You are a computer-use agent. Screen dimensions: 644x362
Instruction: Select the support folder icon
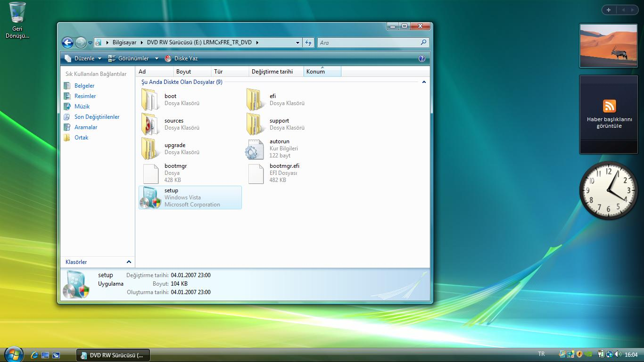[x=255, y=124]
